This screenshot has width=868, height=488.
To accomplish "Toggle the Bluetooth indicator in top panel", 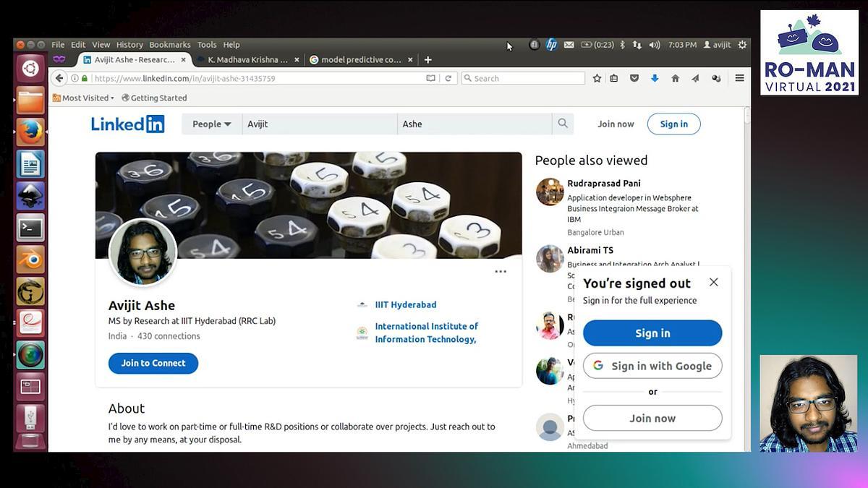I will 622,45.
